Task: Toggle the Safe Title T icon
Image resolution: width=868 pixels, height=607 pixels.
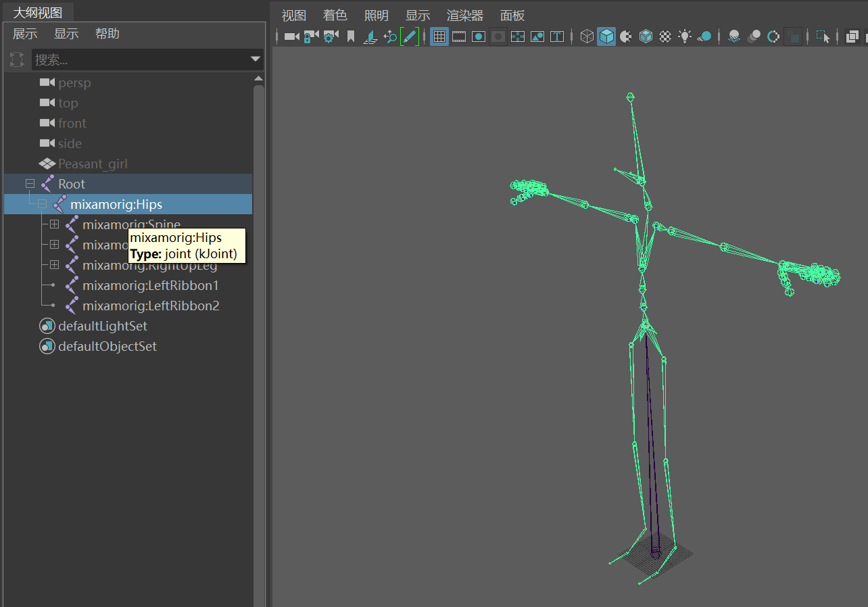Action: [x=557, y=37]
